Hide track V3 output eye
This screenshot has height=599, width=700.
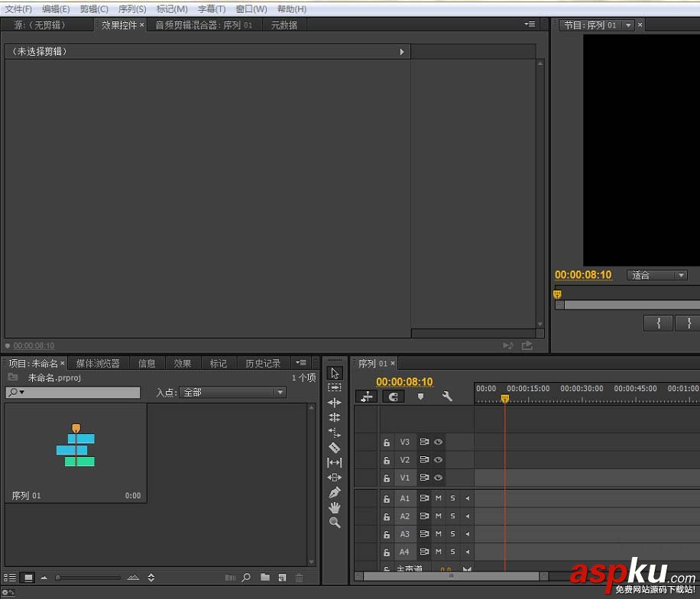pos(439,442)
